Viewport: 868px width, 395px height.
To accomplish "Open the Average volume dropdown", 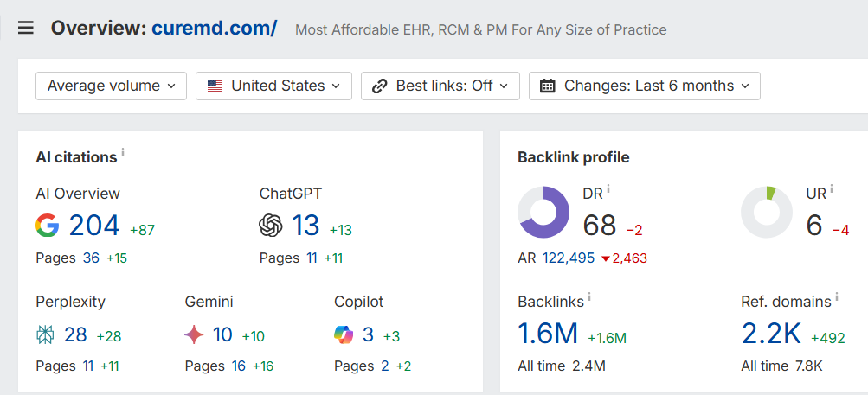I will (112, 86).
